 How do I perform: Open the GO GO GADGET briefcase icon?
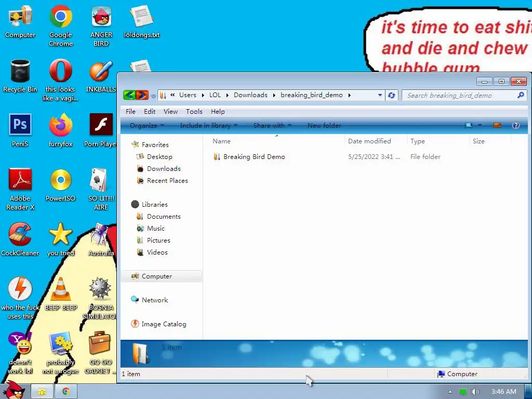[x=100, y=353]
